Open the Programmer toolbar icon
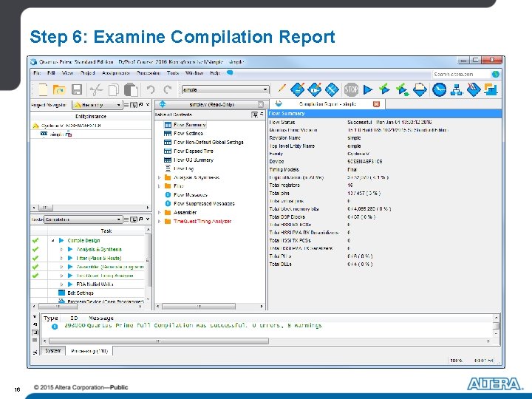This screenshot has height=399, width=532. point(474,89)
